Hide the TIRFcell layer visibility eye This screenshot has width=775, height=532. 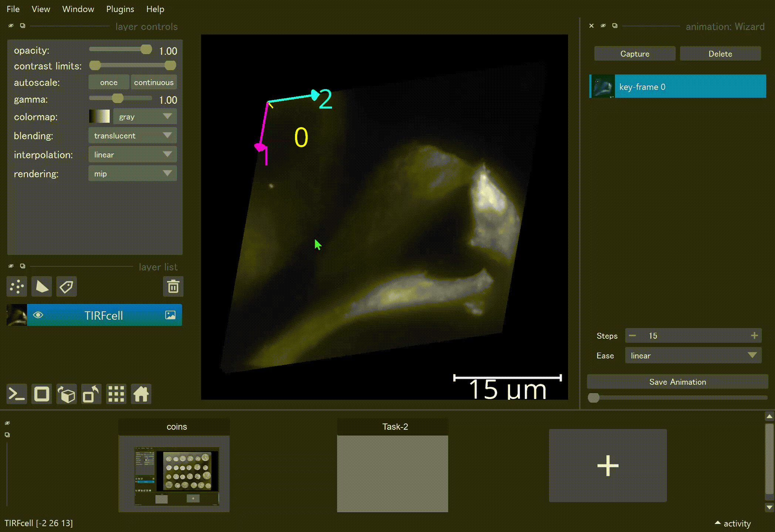coord(38,315)
